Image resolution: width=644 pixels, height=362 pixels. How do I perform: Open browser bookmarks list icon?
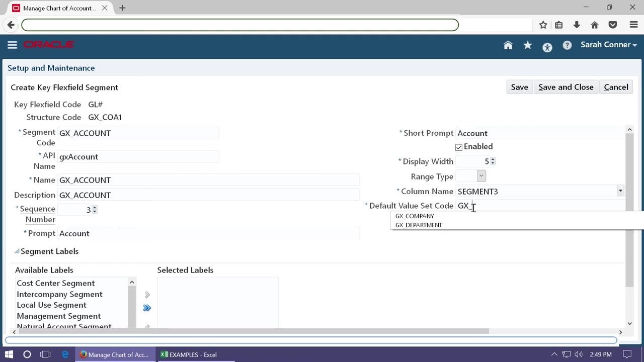coord(559,25)
